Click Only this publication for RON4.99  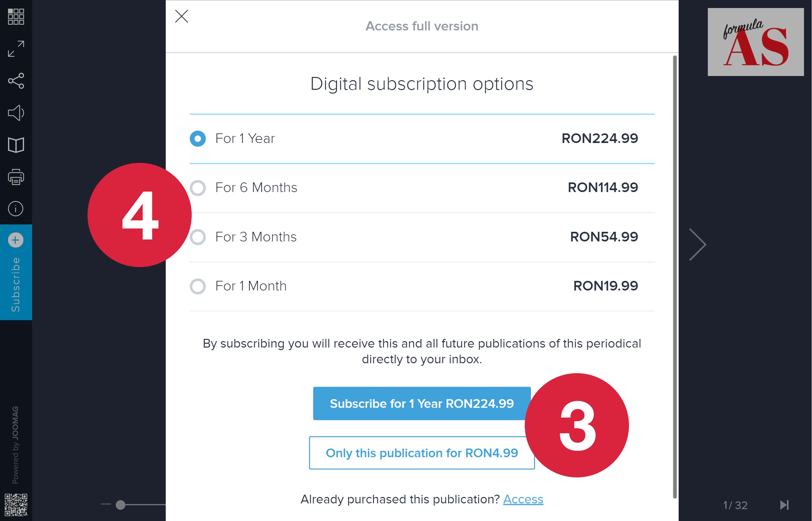tap(422, 453)
